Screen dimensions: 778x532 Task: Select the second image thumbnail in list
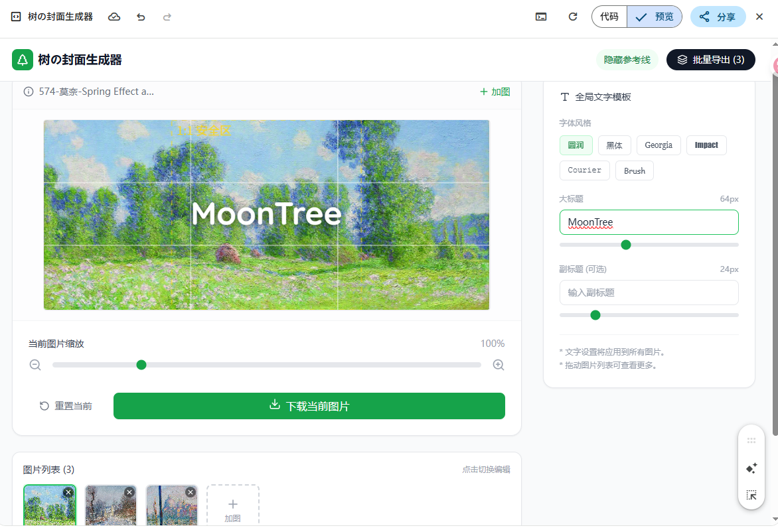pos(110,508)
